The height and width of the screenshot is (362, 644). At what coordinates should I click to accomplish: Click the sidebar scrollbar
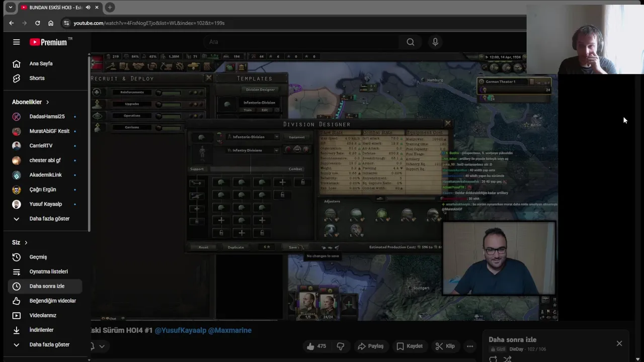point(89,143)
